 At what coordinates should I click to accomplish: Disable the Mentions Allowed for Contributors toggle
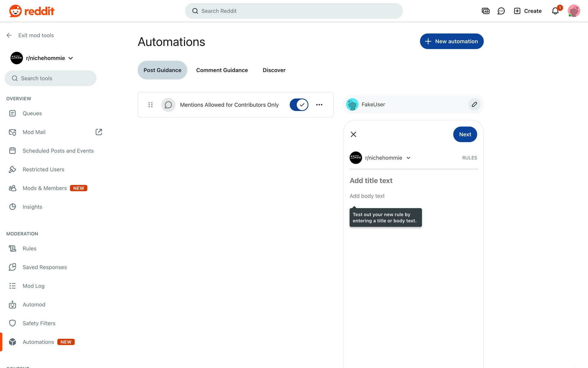point(299,105)
